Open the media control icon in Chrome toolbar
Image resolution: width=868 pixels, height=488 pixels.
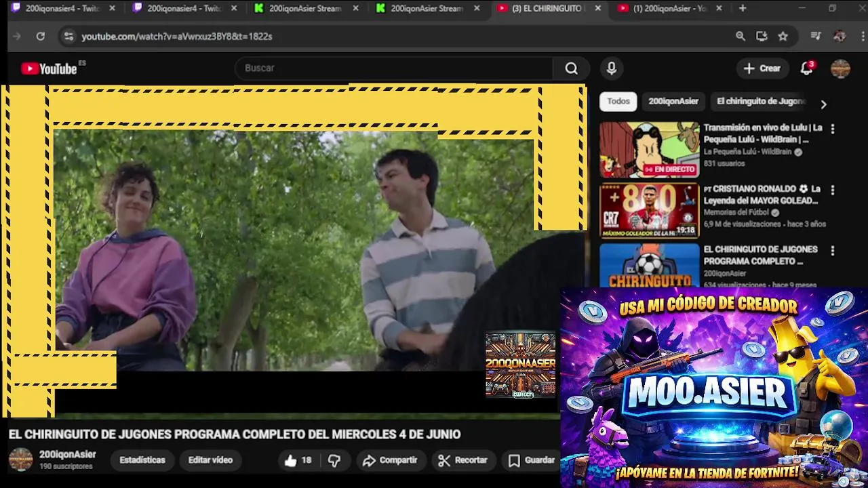(816, 37)
